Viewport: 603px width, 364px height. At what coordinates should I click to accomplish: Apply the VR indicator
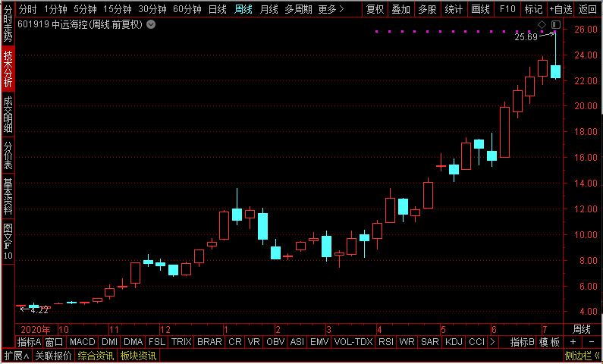tap(254, 342)
